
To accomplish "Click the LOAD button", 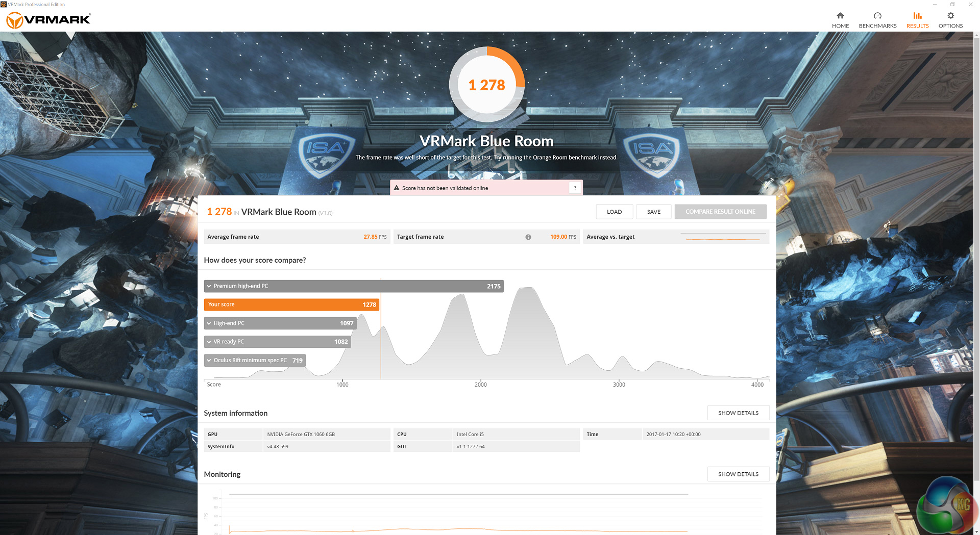I will pyautogui.click(x=615, y=212).
